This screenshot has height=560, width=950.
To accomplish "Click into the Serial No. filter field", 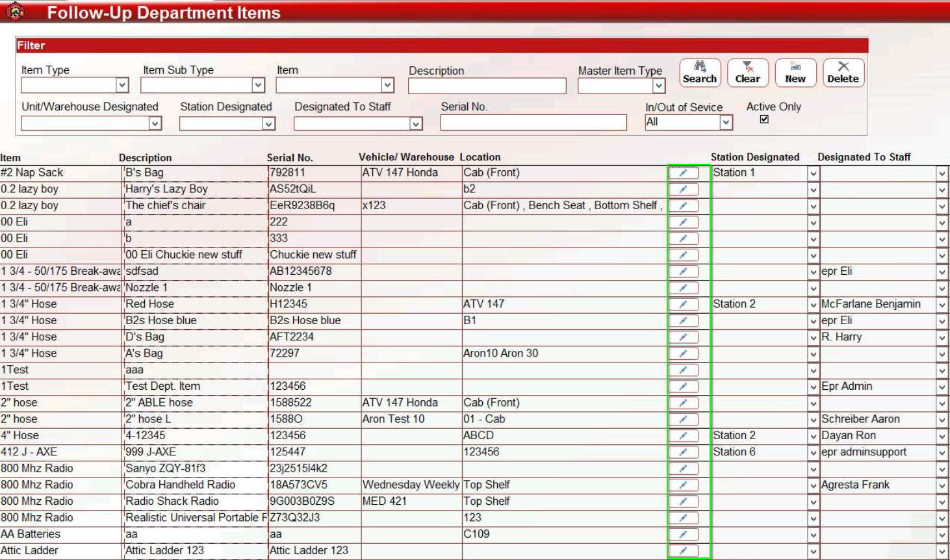I will 533,122.
